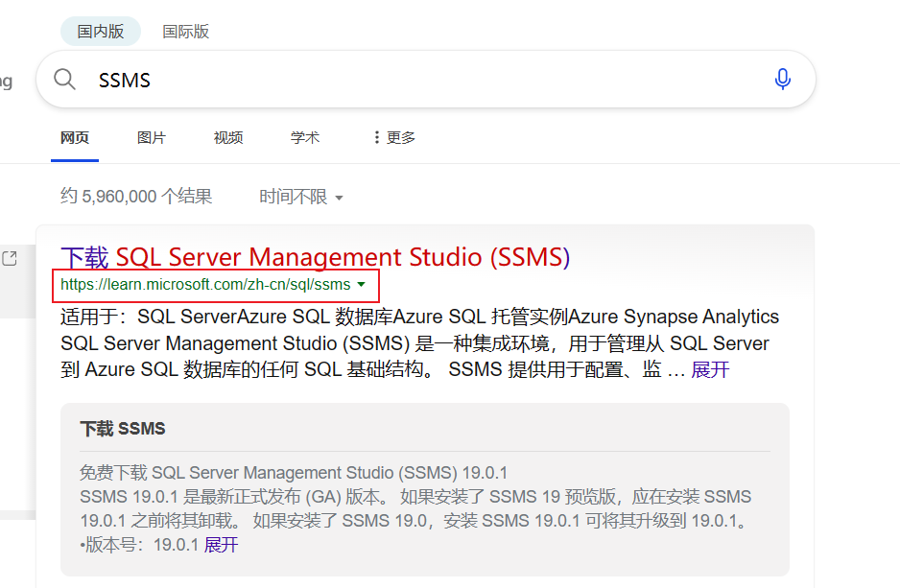The height and width of the screenshot is (588, 900).
Task: Open the 下载 SSMS section heading
Action: (123, 429)
